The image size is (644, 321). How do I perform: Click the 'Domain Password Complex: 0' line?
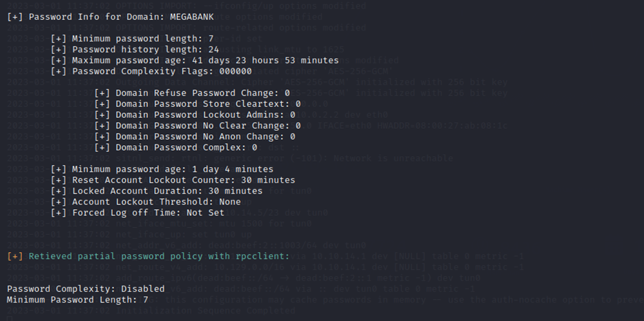[175, 147]
